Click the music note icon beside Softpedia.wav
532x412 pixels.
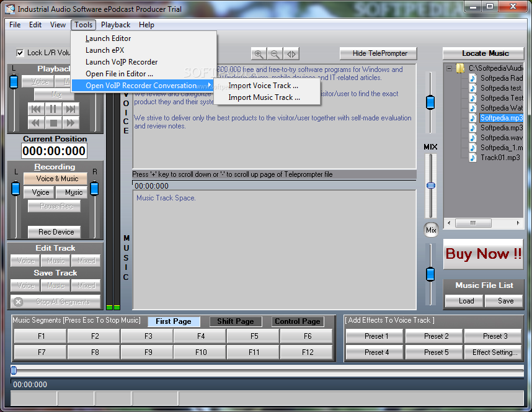coord(472,138)
